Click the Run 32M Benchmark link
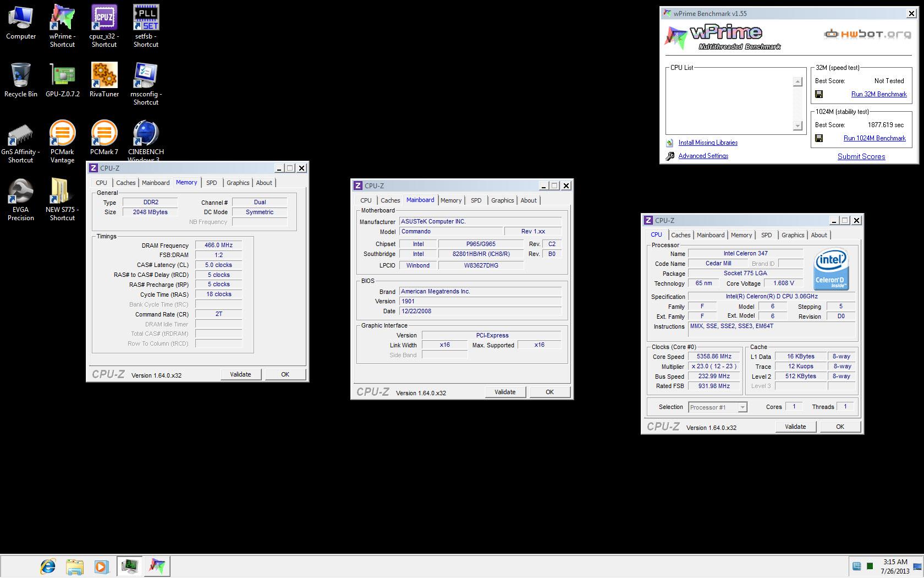Viewport: 924px width, 578px height. pyautogui.click(x=879, y=94)
